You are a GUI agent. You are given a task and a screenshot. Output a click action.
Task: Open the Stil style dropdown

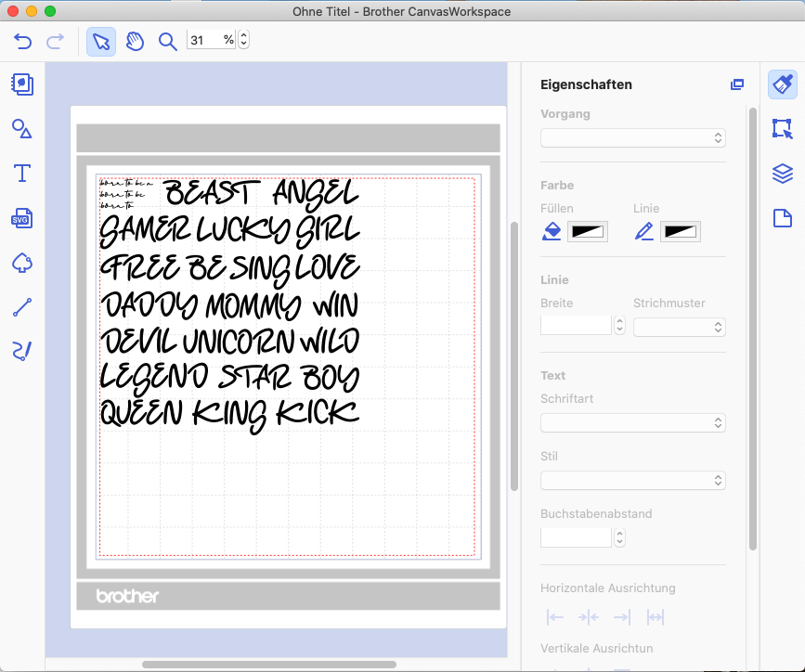click(632, 480)
